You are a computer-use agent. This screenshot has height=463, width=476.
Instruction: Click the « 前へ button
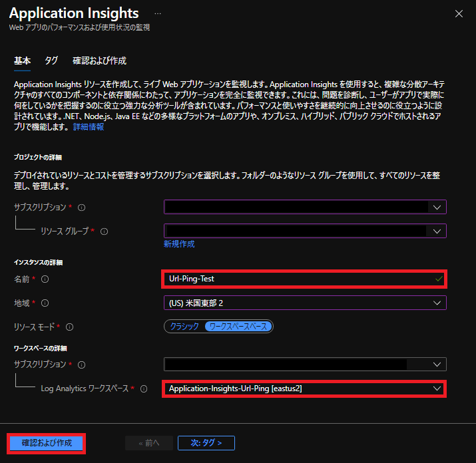click(148, 443)
